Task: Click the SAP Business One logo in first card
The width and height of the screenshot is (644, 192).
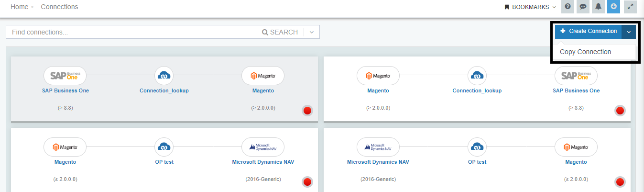Action: (x=65, y=76)
